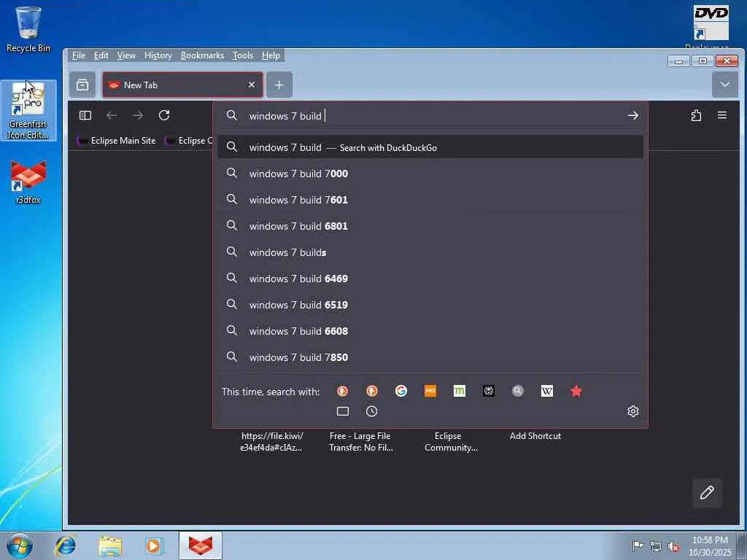The image size is (747, 560).
Task: Open Eclipse Community shortcut tile
Action: [x=450, y=441]
